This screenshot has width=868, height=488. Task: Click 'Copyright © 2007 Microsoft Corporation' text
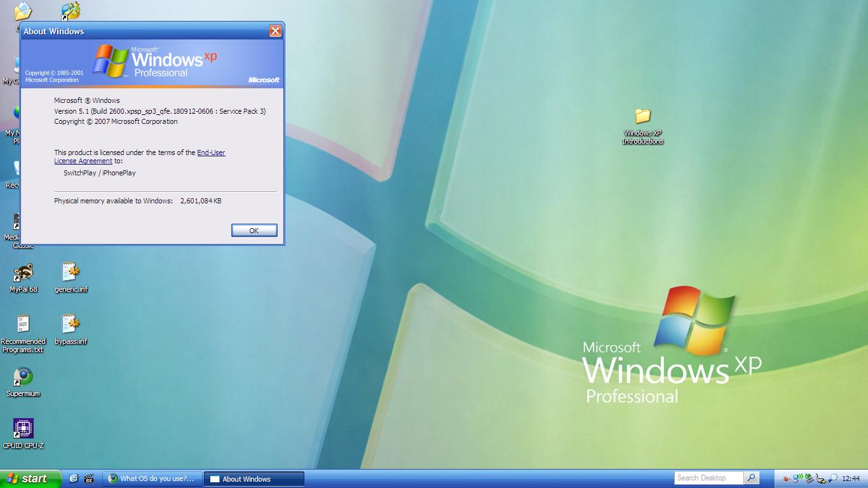click(116, 121)
